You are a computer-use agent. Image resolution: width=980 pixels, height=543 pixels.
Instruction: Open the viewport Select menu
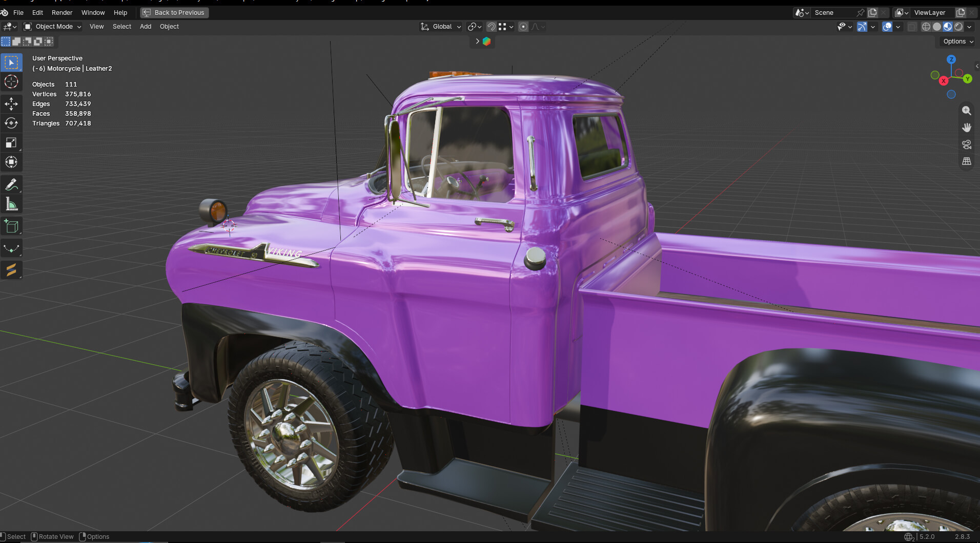(x=122, y=27)
